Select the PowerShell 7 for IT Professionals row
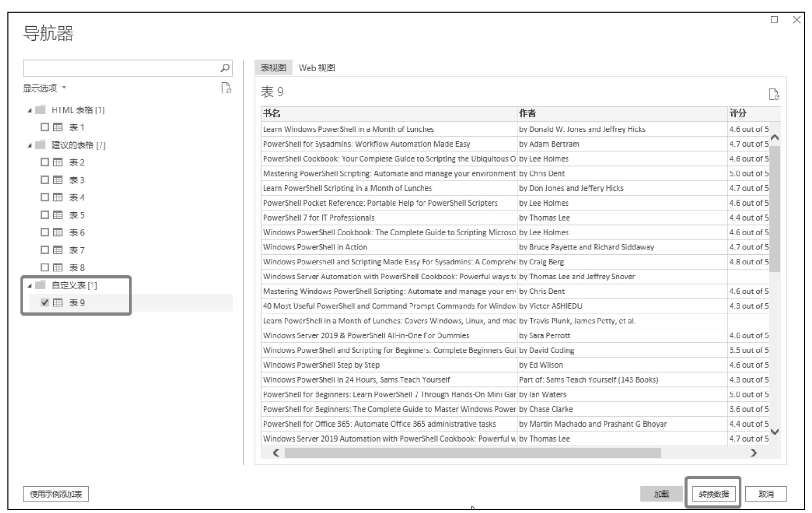Screen dimensions: 812x513 click(515, 218)
